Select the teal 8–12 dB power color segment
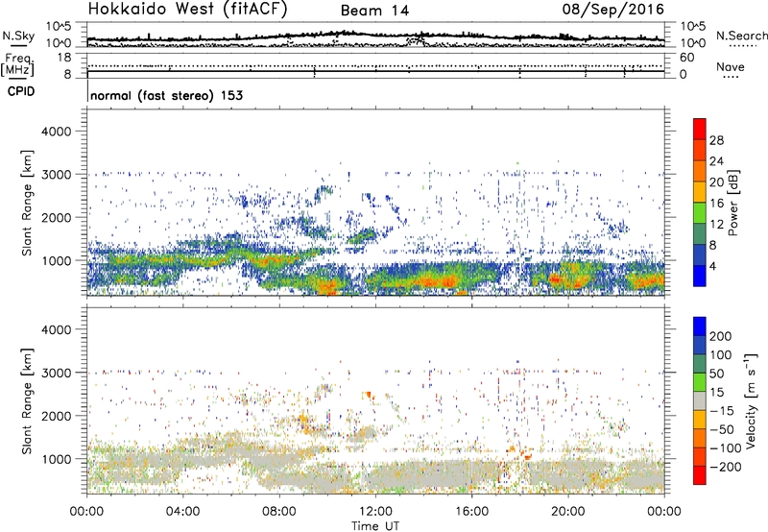The height and width of the screenshot is (532, 768). 700,233
